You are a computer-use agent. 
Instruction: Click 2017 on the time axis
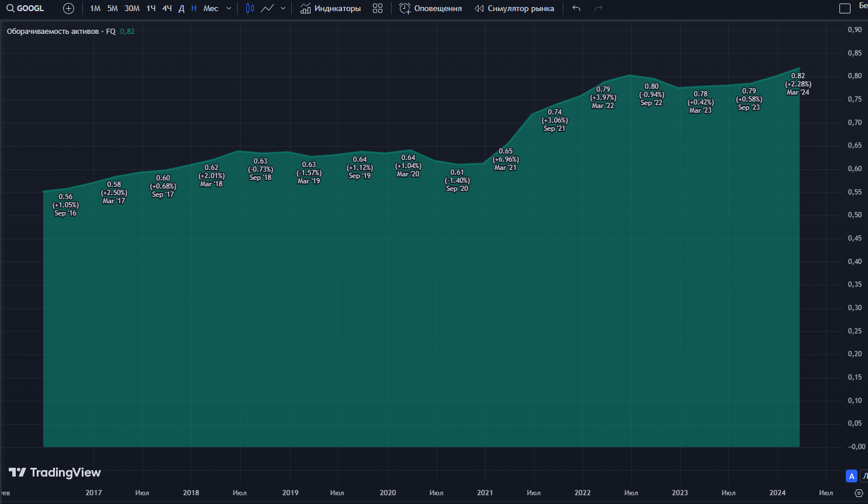(93, 493)
